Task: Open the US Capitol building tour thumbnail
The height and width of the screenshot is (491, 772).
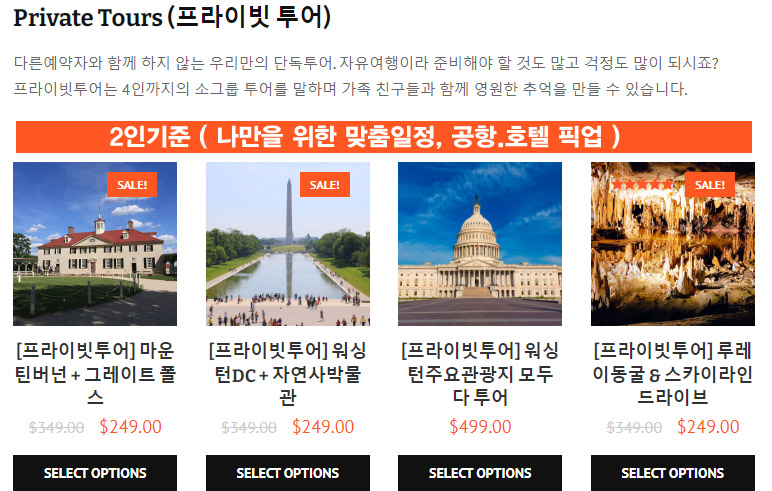Action: click(x=480, y=244)
